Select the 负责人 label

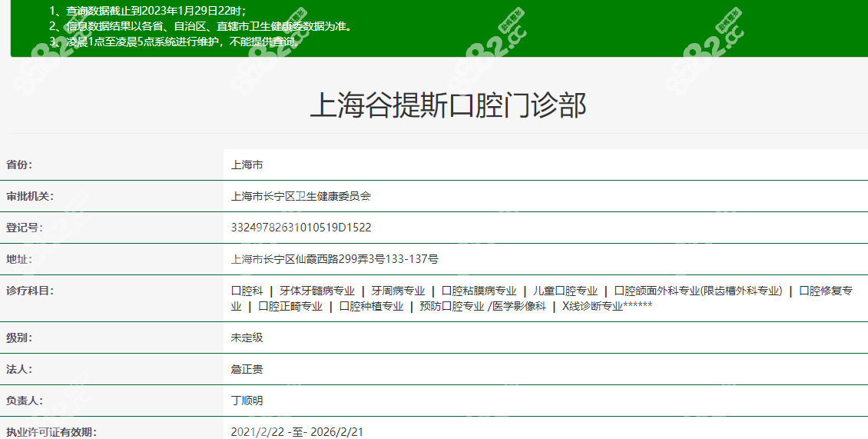pyautogui.click(x=25, y=401)
